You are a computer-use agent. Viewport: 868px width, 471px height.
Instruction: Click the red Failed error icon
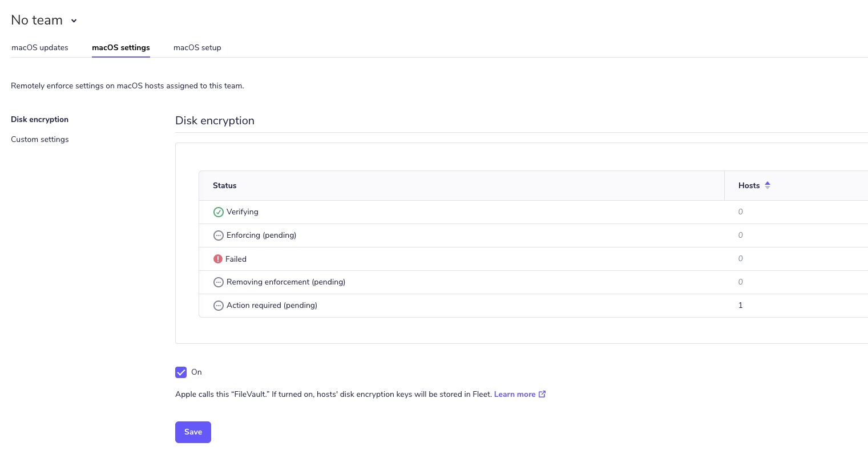(219, 258)
